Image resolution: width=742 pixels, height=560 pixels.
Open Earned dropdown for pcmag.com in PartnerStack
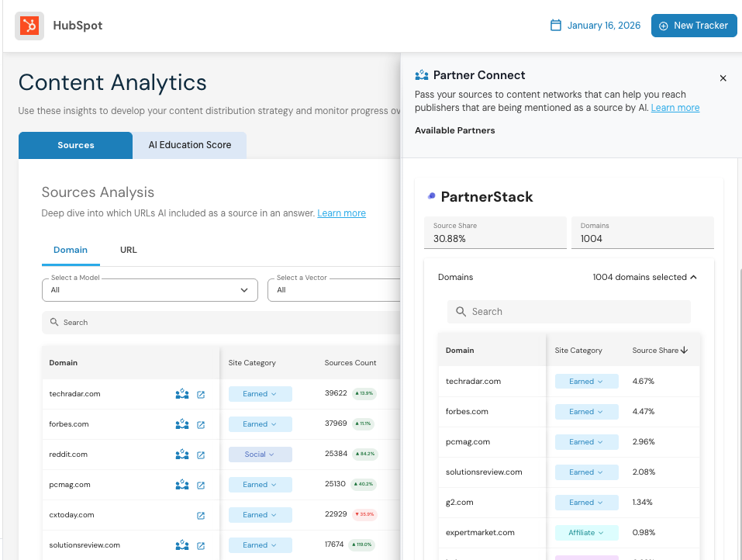coord(587,441)
